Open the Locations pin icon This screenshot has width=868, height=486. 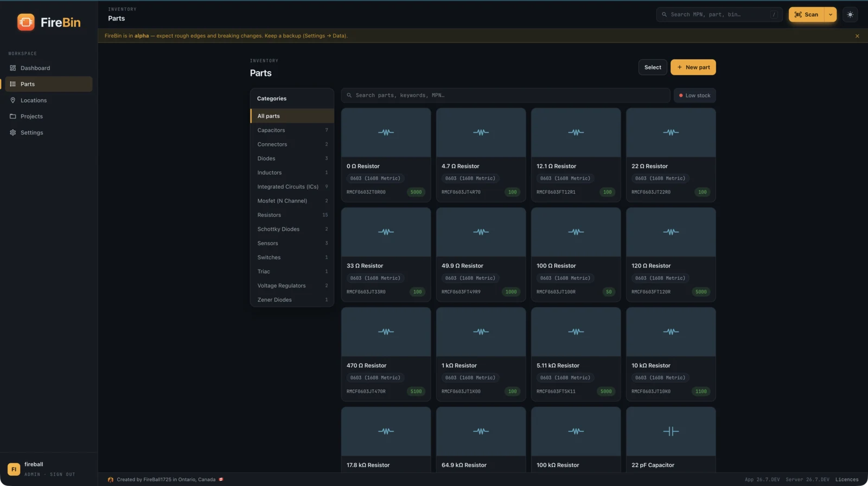pyautogui.click(x=13, y=100)
